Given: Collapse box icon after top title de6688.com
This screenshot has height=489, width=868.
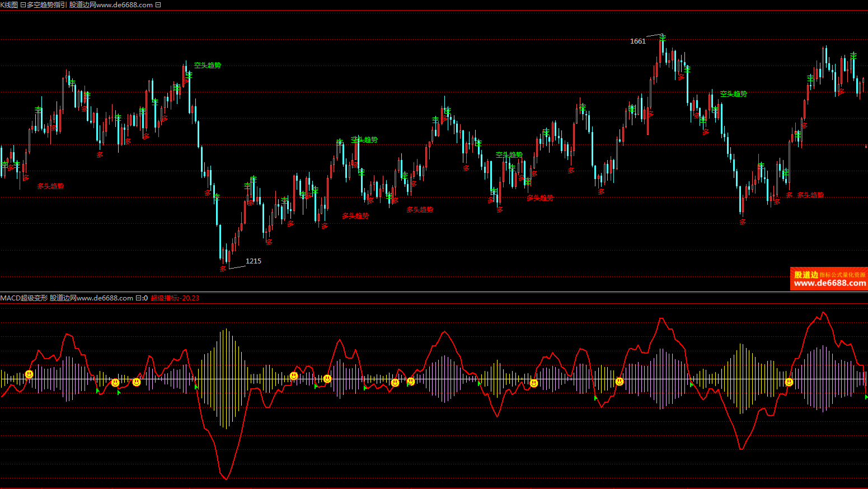Looking at the screenshot, I should point(158,5).
